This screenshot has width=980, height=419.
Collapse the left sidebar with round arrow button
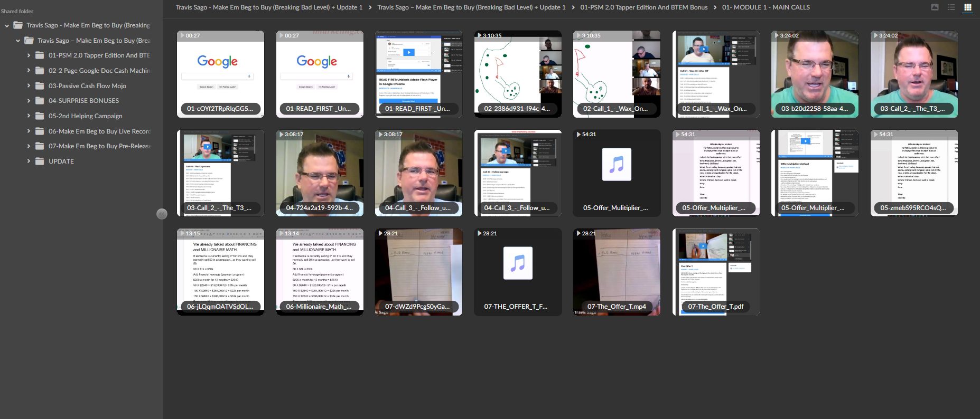162,214
